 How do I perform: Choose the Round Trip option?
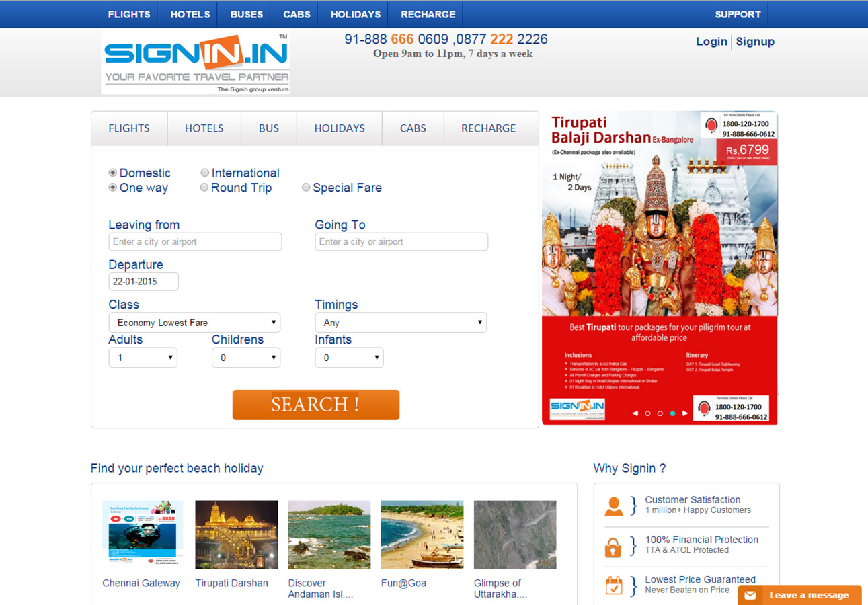204,188
